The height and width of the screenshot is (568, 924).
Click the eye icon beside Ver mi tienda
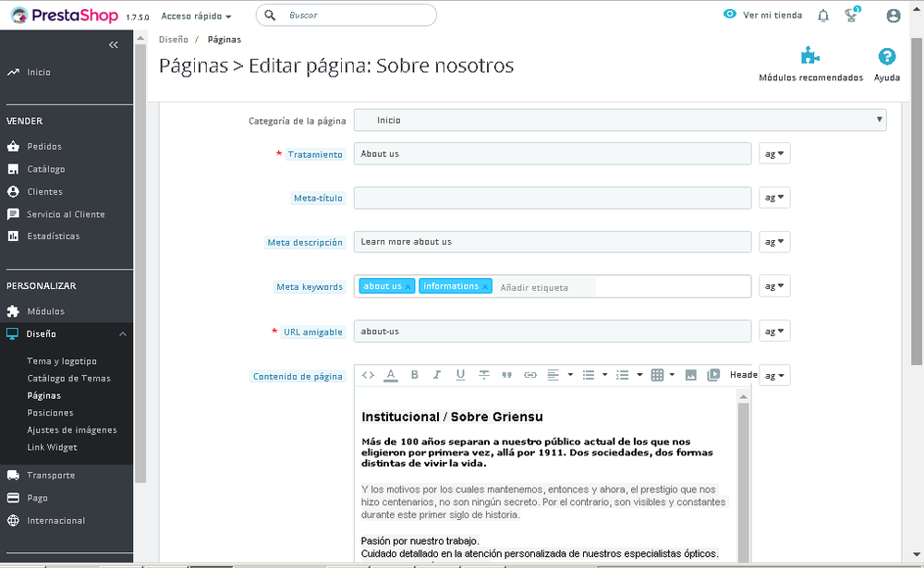[730, 14]
